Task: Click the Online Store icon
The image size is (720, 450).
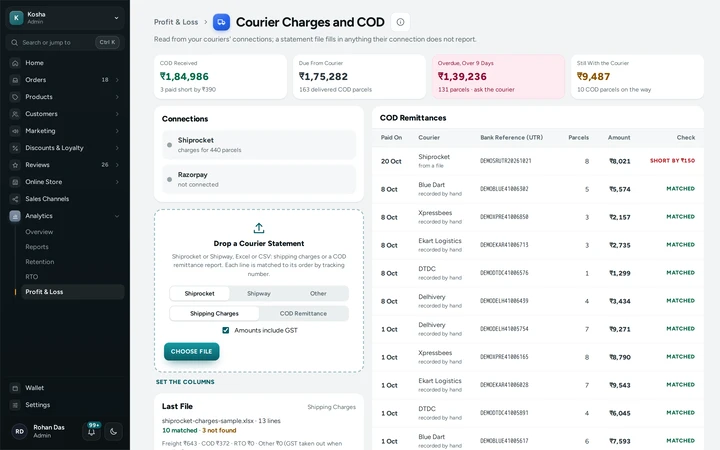Action: (x=15, y=182)
